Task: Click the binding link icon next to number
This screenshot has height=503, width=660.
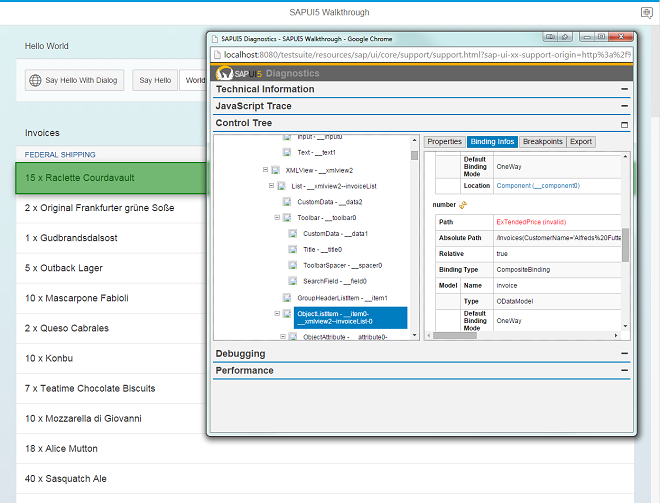Action: click(x=463, y=204)
